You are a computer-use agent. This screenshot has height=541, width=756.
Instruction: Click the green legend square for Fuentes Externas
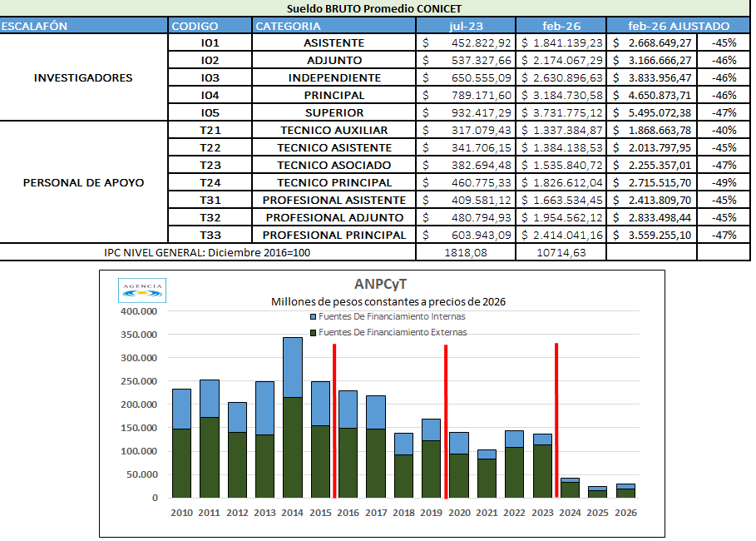(x=313, y=333)
